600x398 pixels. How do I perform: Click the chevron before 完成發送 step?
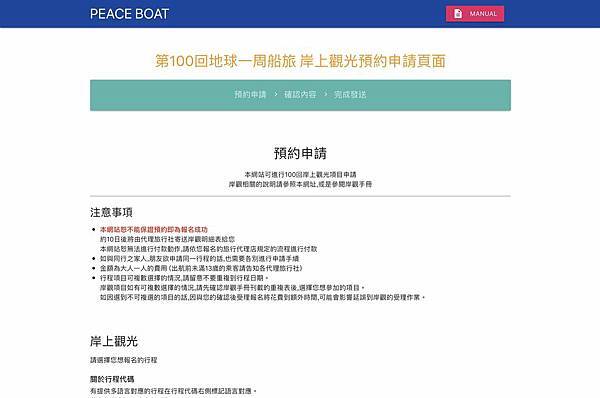(x=326, y=94)
